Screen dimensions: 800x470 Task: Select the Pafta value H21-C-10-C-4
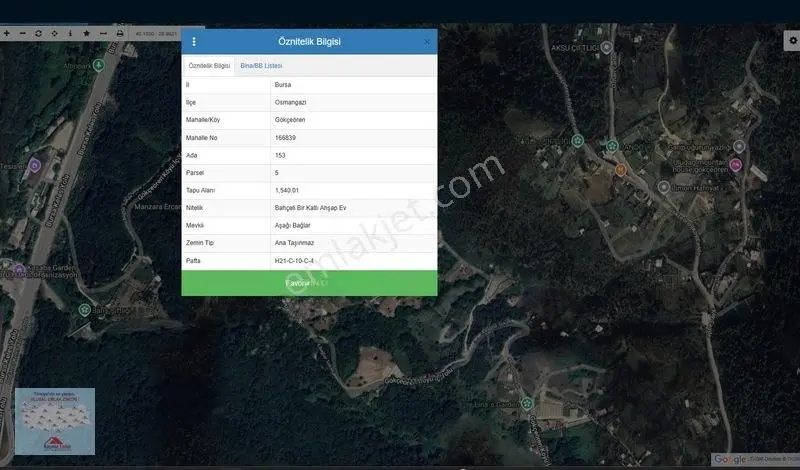point(294,261)
